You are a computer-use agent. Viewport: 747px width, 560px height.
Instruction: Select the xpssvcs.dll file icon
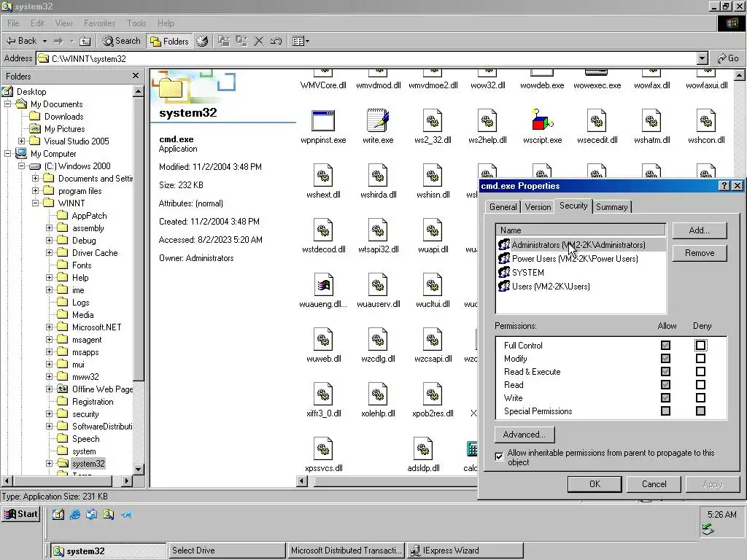tap(323, 449)
